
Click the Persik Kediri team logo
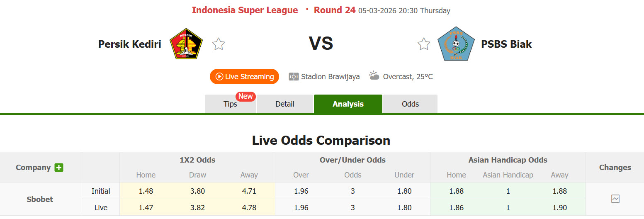(x=186, y=44)
